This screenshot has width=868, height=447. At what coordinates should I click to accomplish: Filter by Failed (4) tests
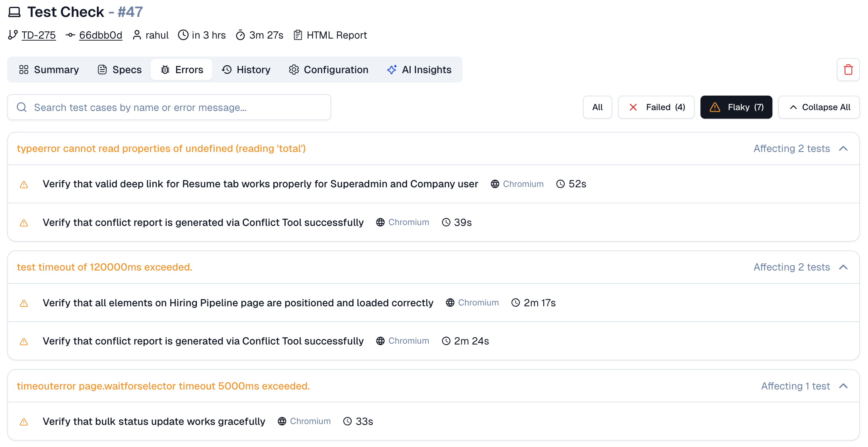(x=656, y=107)
